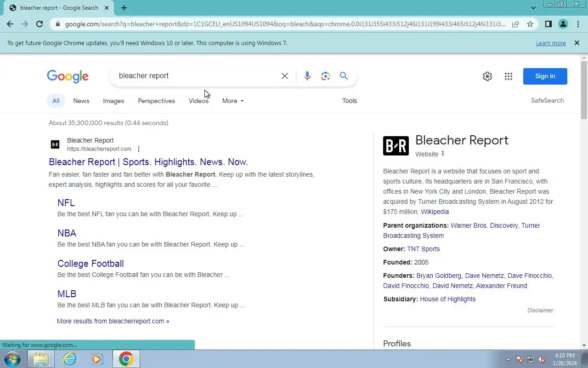View site information lock icon
Screen dimensions: 588x368
[x=57, y=24]
